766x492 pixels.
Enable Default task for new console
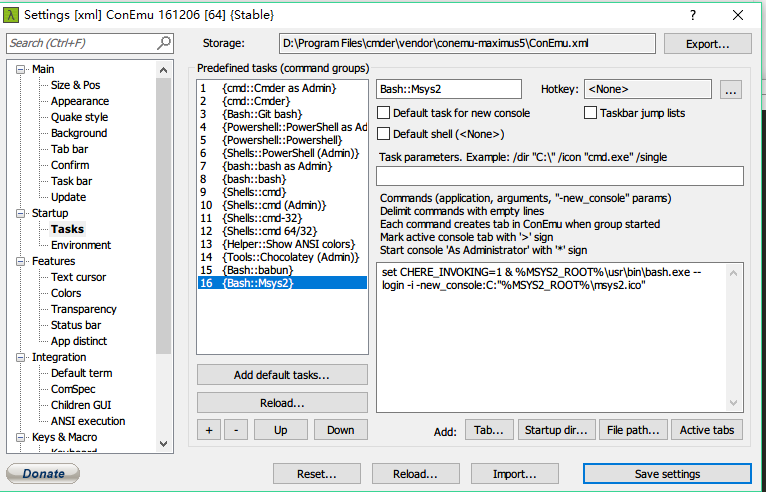point(383,113)
